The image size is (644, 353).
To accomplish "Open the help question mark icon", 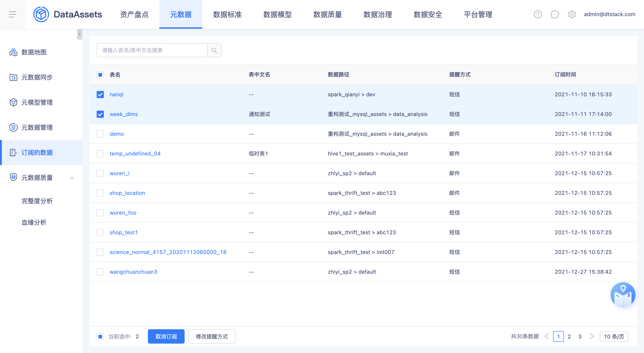I will 538,14.
